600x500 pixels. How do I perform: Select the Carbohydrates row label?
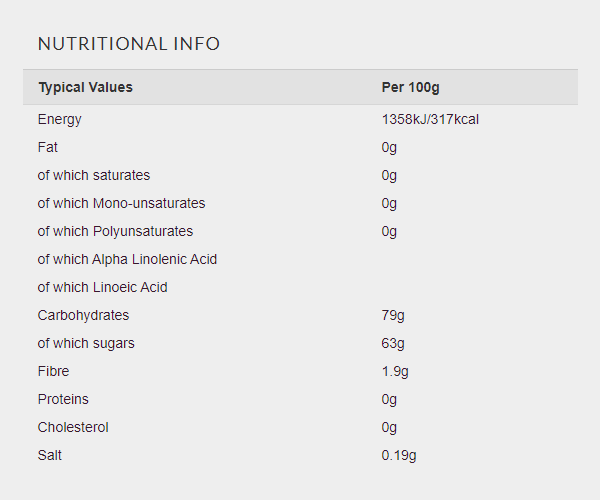point(83,316)
